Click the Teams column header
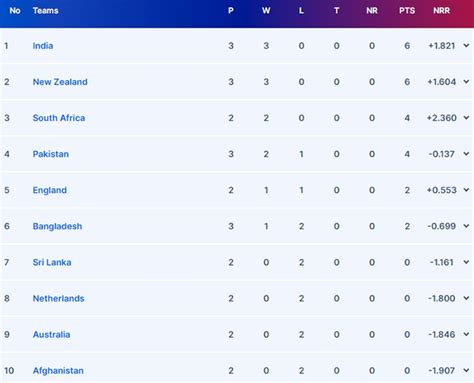 [x=46, y=11]
